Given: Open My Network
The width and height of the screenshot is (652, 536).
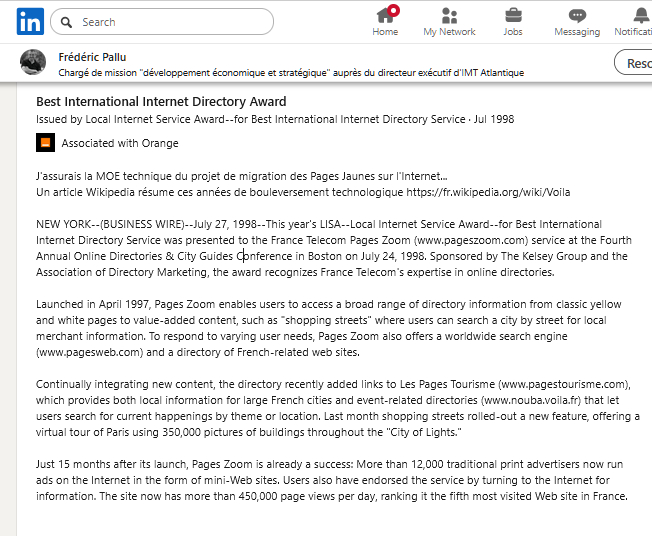Looking at the screenshot, I should (x=449, y=21).
